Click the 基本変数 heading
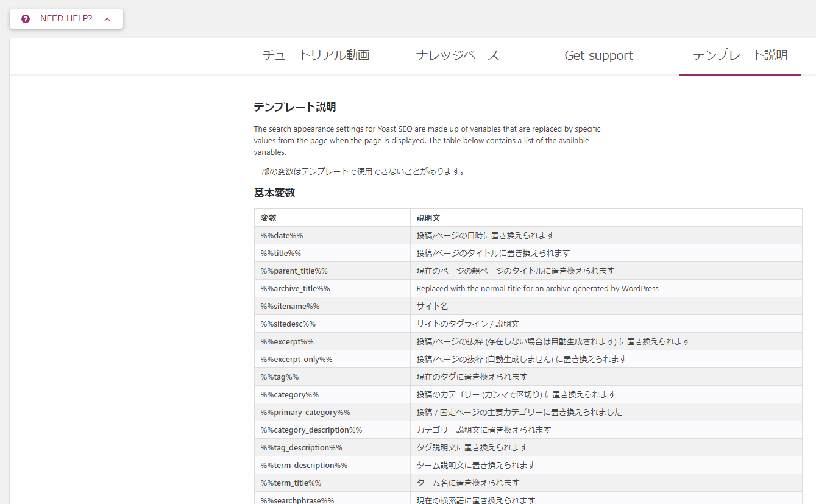The width and height of the screenshot is (816, 504). (x=274, y=193)
